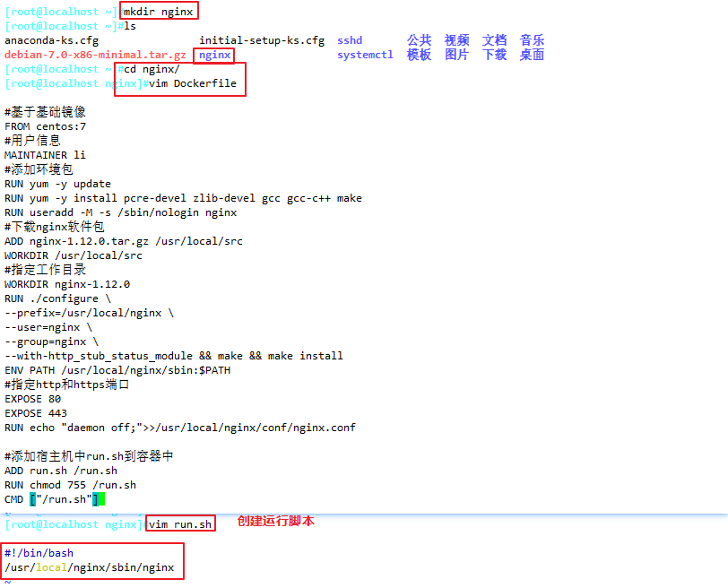Click the 'RUN yum -y update' line
This screenshot has width=728, height=588.
point(57,185)
